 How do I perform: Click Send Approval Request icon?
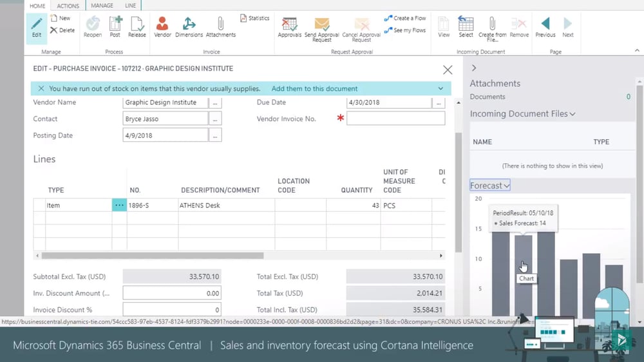[x=321, y=24]
